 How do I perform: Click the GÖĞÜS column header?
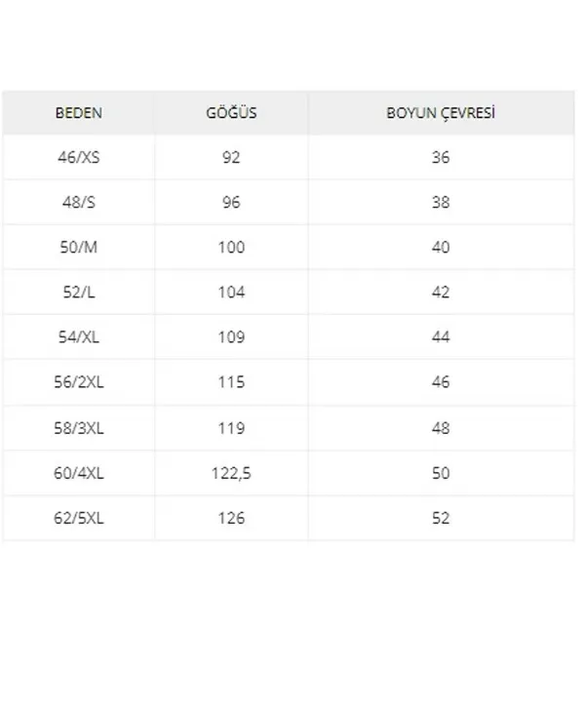pyautogui.click(x=231, y=112)
